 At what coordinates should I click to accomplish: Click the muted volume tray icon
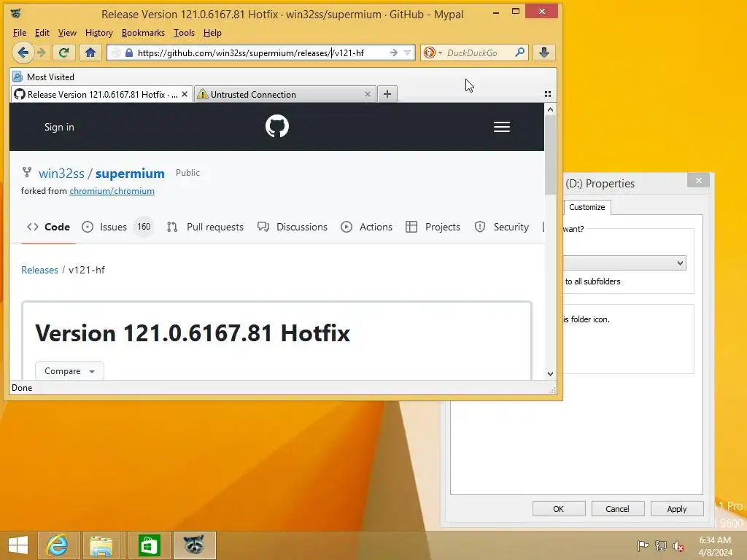click(678, 546)
